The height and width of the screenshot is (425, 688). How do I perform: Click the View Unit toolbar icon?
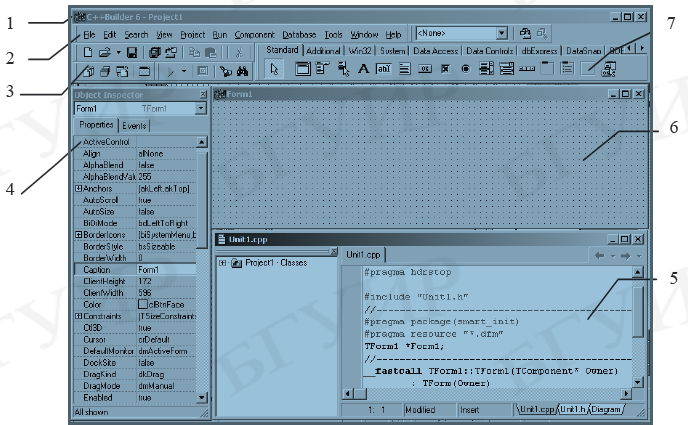(88, 71)
